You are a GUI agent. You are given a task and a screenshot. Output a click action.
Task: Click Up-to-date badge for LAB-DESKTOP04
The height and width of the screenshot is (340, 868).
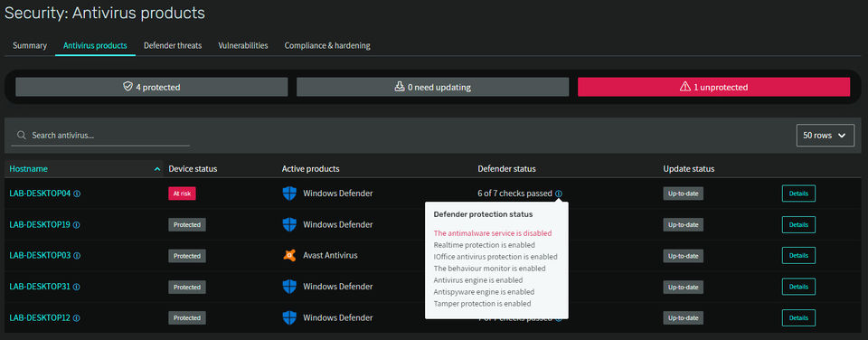pyautogui.click(x=684, y=194)
